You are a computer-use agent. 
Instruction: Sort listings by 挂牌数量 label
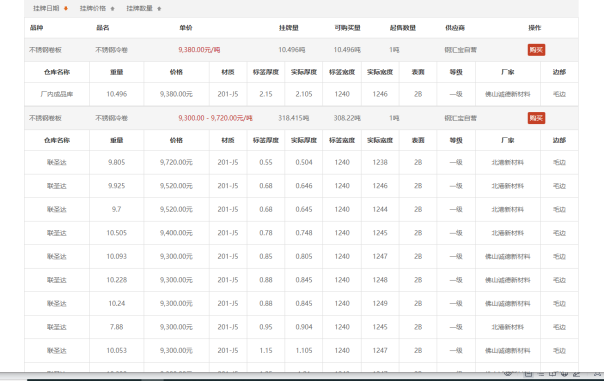point(139,8)
